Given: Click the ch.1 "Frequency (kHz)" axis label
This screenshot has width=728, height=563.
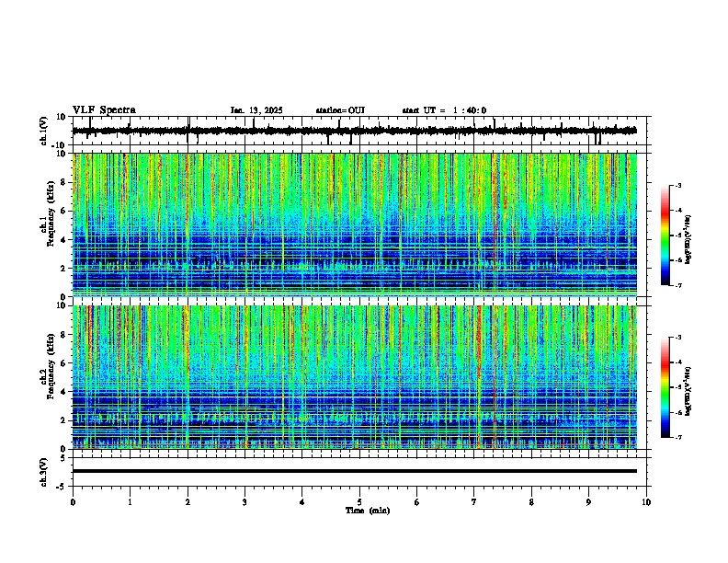Looking at the screenshot, I should (x=51, y=214).
